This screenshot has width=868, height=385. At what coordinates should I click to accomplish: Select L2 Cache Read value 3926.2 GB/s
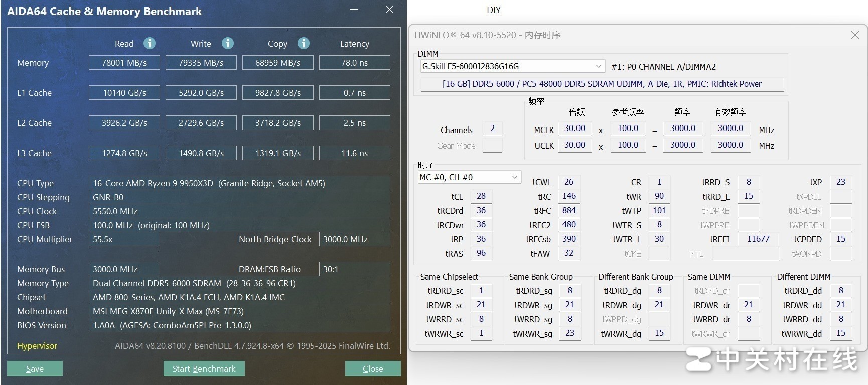124,123
